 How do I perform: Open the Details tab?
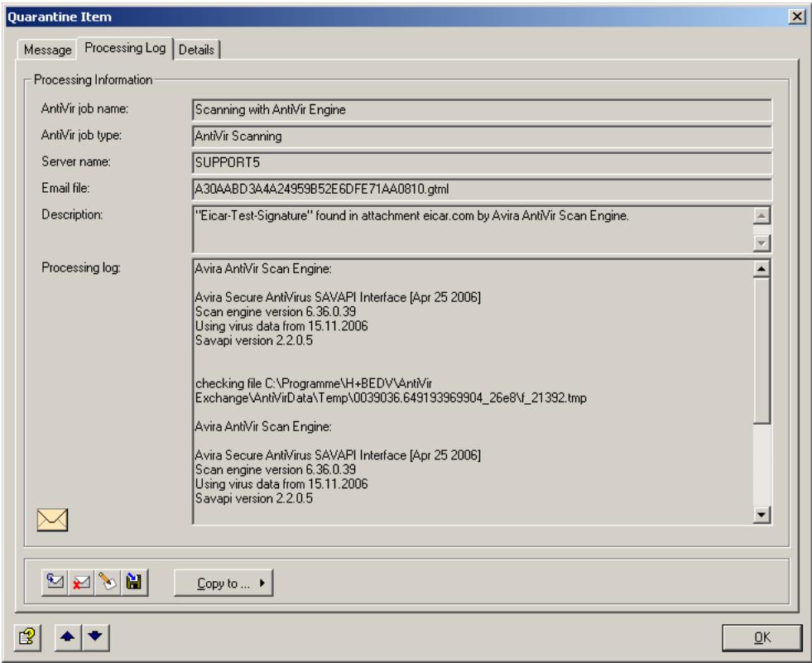pyautogui.click(x=196, y=50)
